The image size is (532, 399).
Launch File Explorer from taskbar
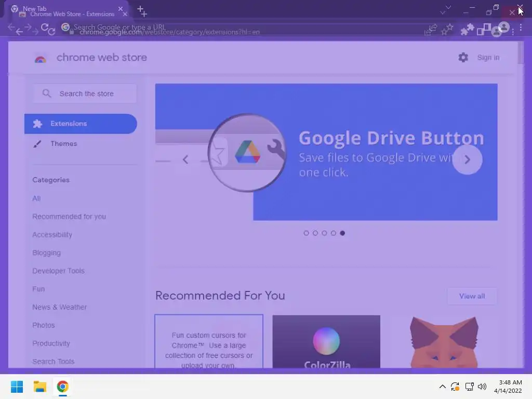[39, 387]
